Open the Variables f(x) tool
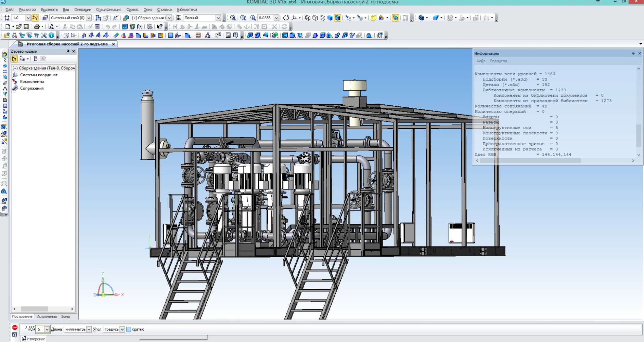This screenshot has height=342, width=644. (x=140, y=27)
